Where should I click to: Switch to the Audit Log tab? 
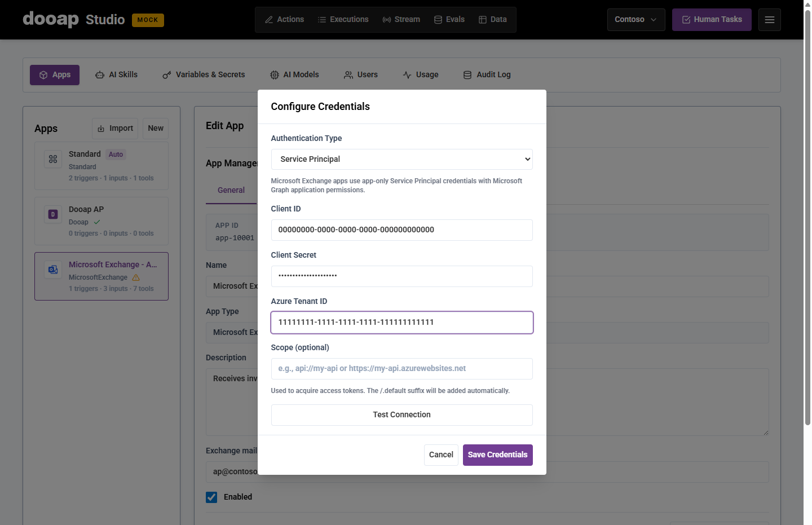click(487, 75)
